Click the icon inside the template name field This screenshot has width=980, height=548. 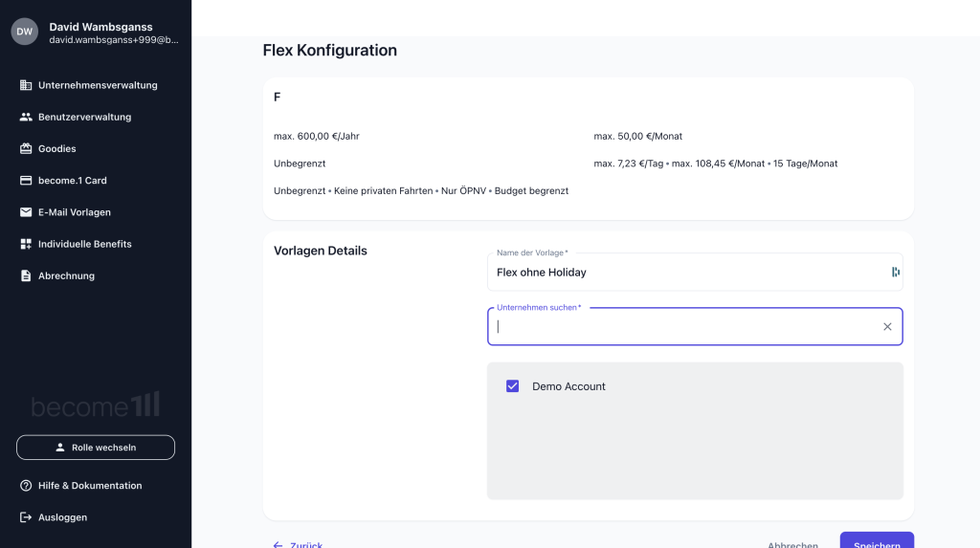point(895,273)
